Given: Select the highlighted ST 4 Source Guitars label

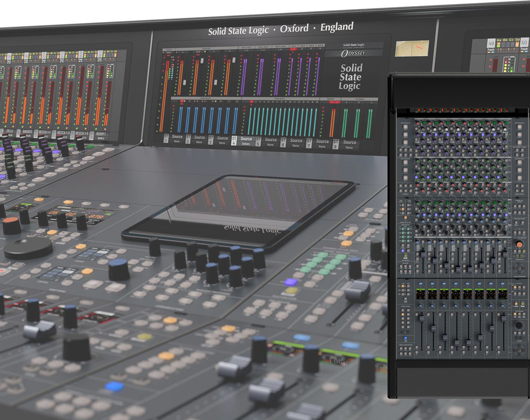Looking at the screenshot, I should [x=242, y=141].
